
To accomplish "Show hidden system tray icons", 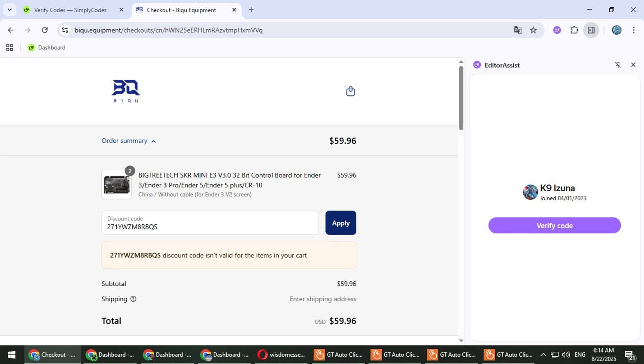I will tap(543, 355).
